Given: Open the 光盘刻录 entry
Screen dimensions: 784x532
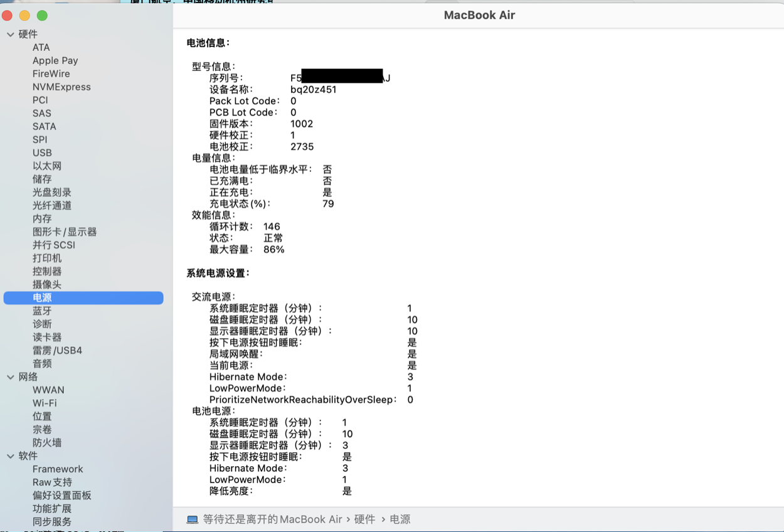Looking at the screenshot, I should 52,193.
